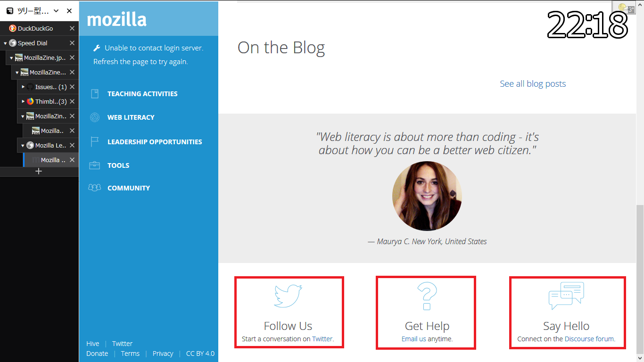Click the Get Help question mark icon
Viewport: 644px width, 362px height.
coord(427,296)
